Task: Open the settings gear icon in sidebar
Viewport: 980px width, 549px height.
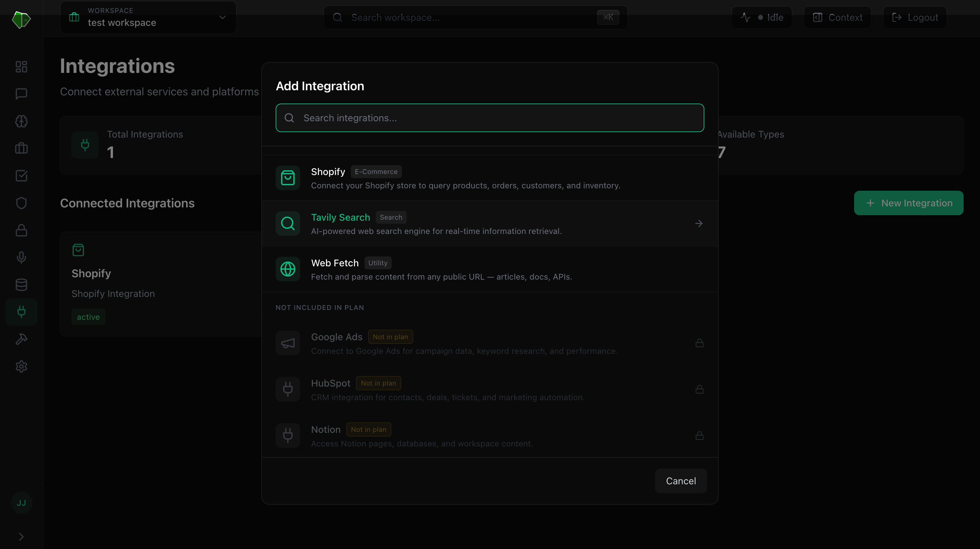Action: tap(21, 366)
